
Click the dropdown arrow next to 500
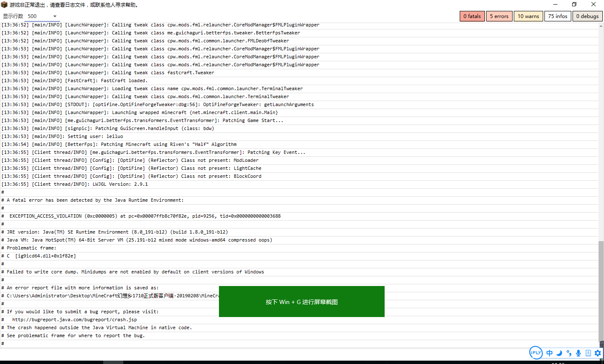pyautogui.click(x=55, y=16)
